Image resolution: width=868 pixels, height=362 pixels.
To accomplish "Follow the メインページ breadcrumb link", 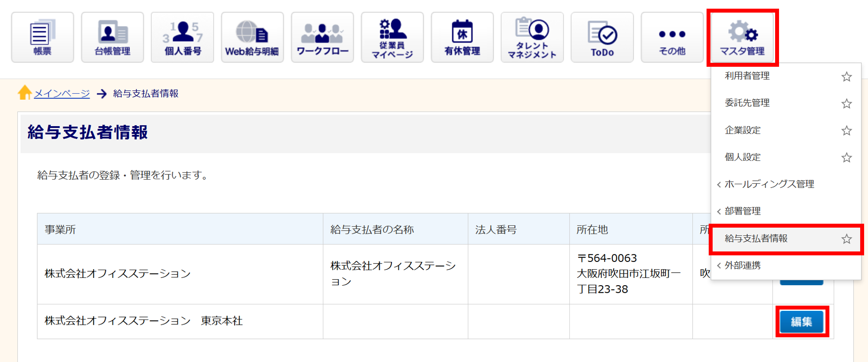I will (x=62, y=94).
